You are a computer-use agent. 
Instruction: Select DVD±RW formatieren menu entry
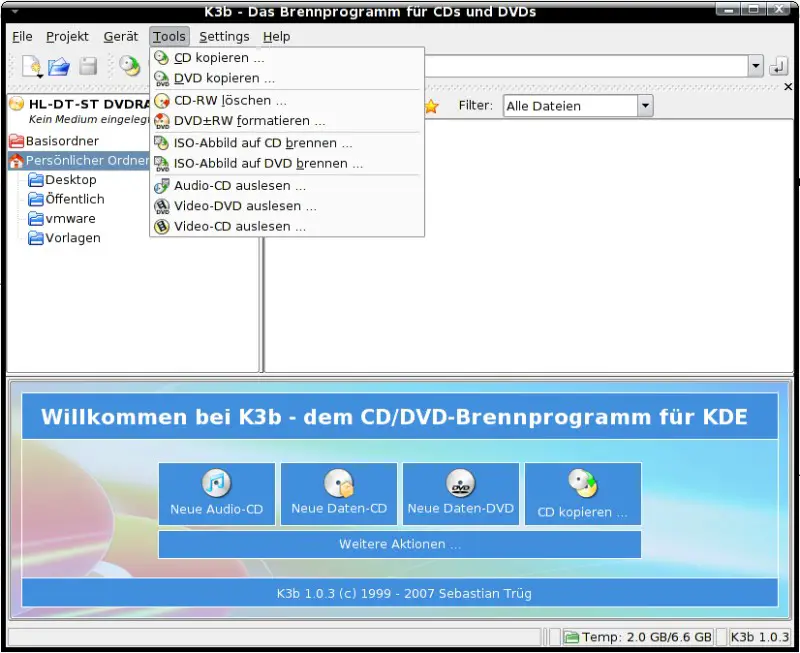[287, 121]
